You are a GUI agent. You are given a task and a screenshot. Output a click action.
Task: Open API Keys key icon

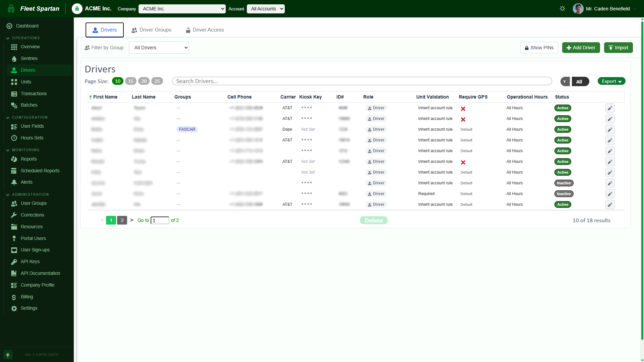point(14,262)
